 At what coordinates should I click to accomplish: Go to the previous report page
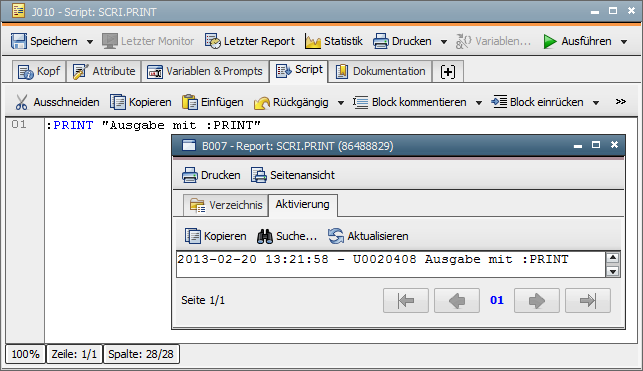click(x=457, y=300)
